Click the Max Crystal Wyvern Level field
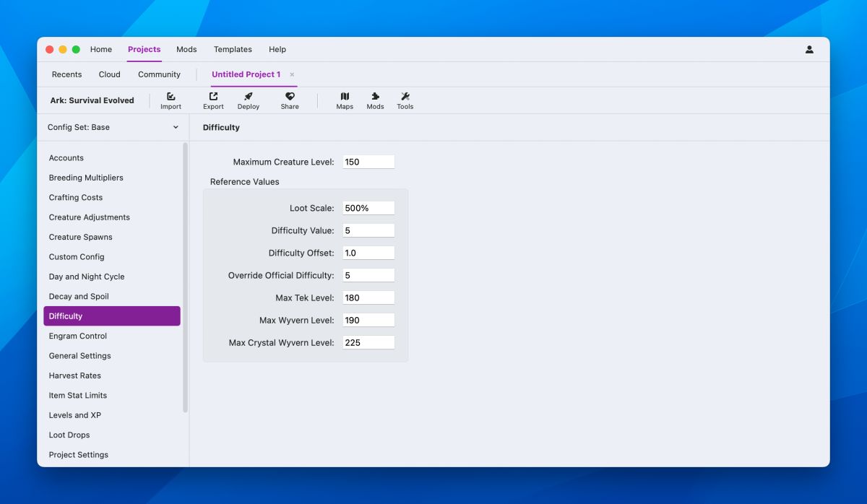 coord(368,342)
